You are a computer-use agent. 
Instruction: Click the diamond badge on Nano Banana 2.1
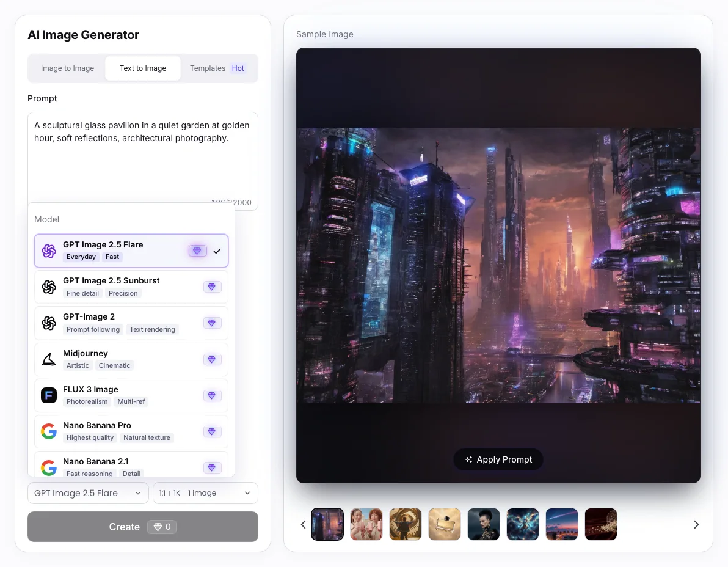point(212,467)
